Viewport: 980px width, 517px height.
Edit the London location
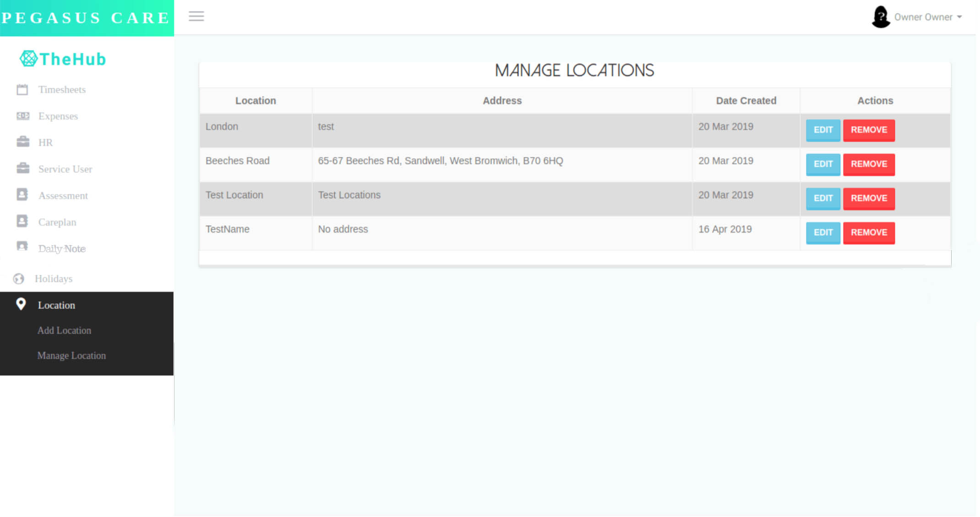tap(822, 130)
